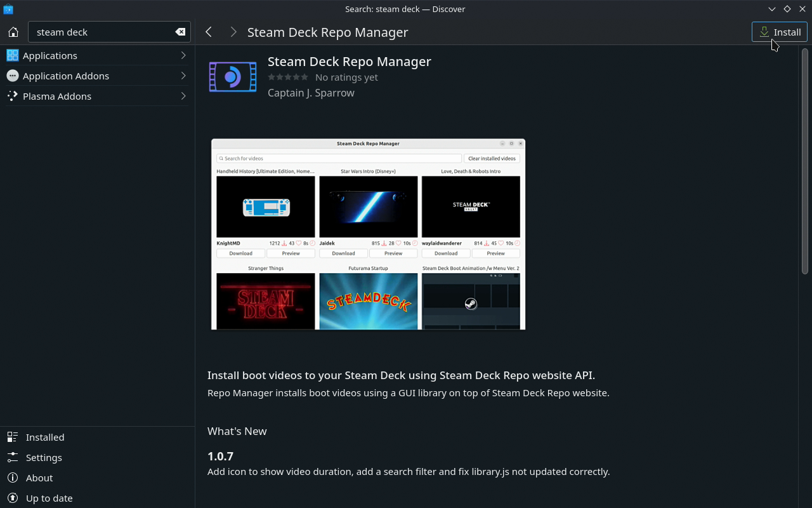The image size is (812, 508).
Task: Expand the Applications category
Action: coord(95,55)
